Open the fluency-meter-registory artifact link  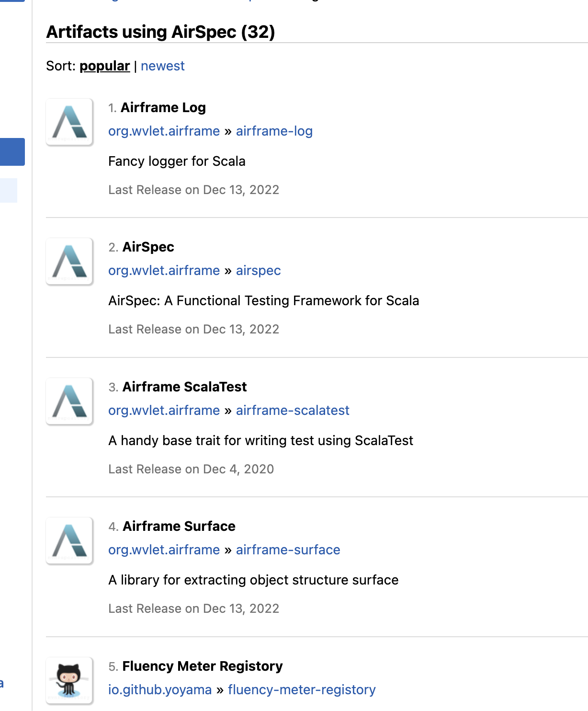(x=302, y=689)
